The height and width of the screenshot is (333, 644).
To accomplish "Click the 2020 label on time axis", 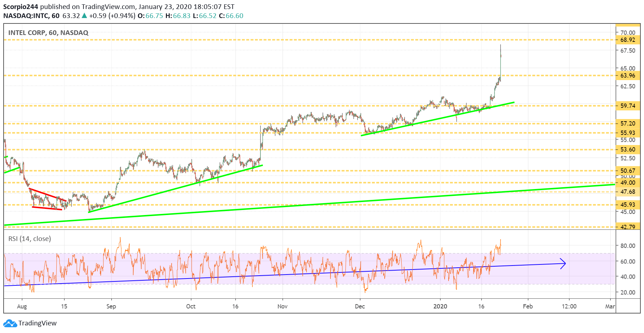I will click(x=440, y=306).
